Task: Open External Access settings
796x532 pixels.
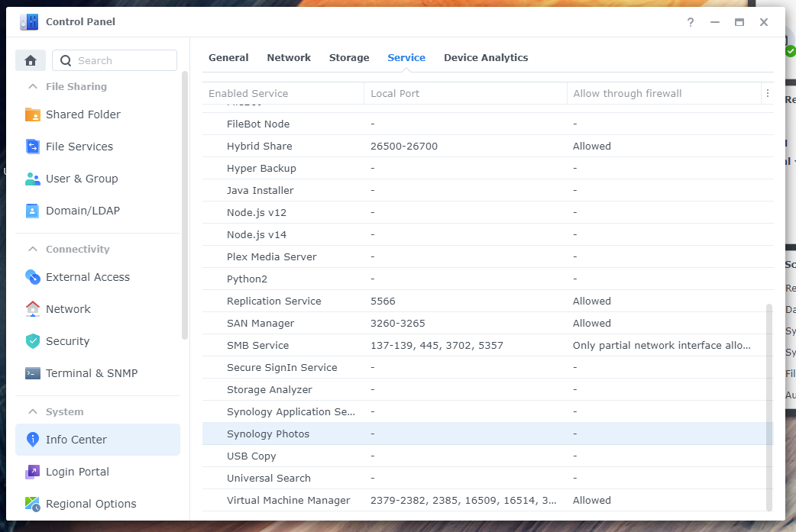Action: [98, 277]
